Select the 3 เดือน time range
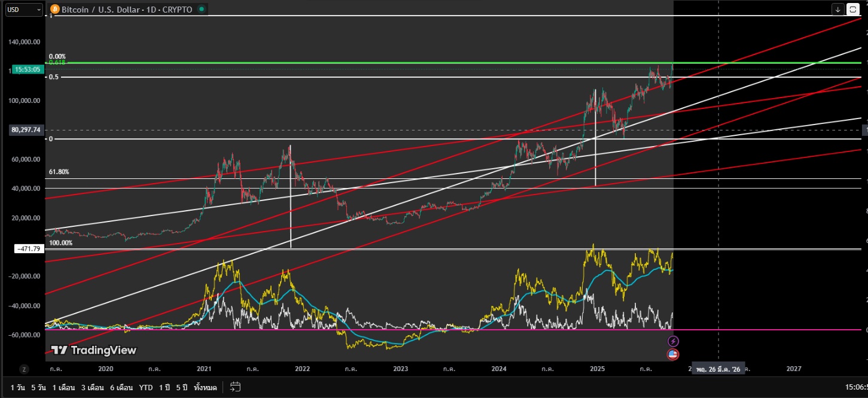This screenshot has width=868, height=398. [92, 388]
